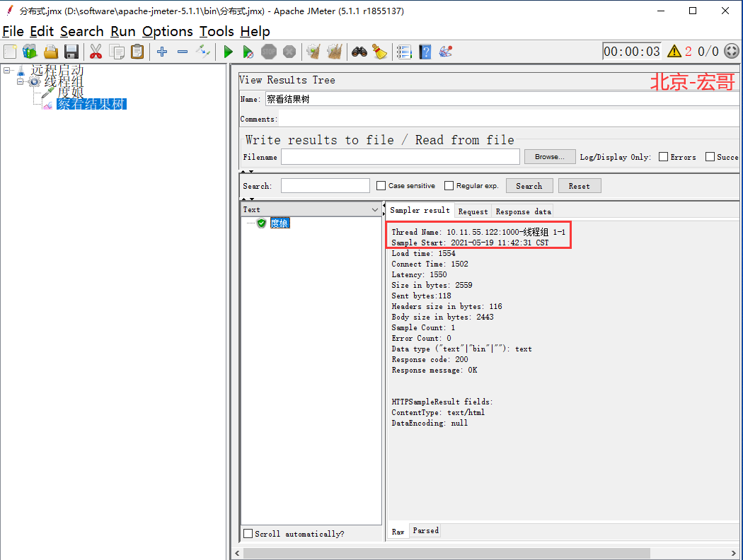Select the 度娘 result in results list

pyautogui.click(x=280, y=223)
